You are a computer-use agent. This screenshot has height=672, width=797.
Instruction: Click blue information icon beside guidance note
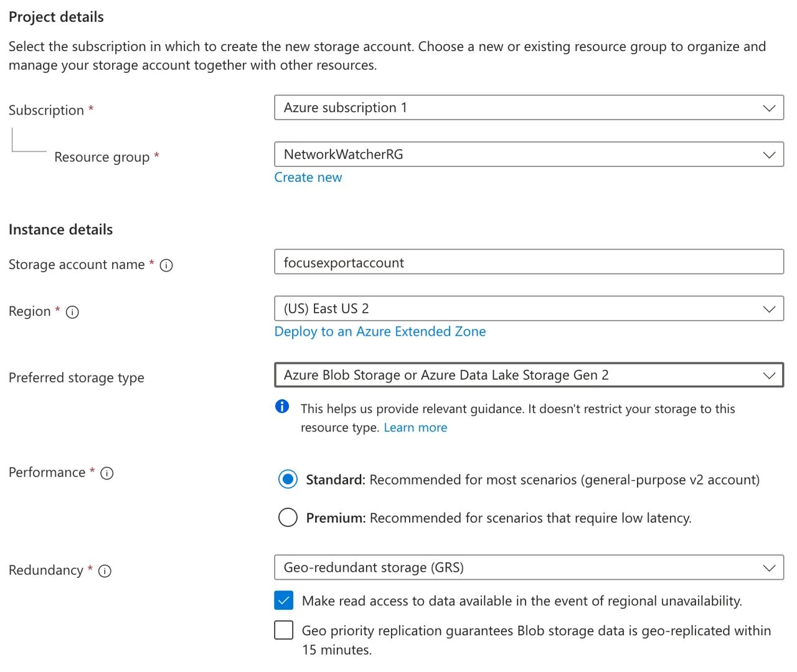pyautogui.click(x=282, y=407)
